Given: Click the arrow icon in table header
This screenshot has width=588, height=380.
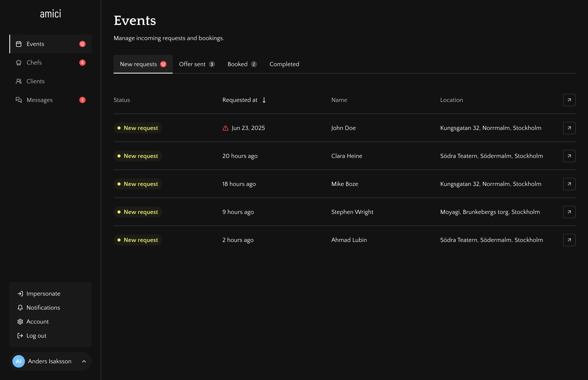Looking at the screenshot, I should (x=569, y=100).
